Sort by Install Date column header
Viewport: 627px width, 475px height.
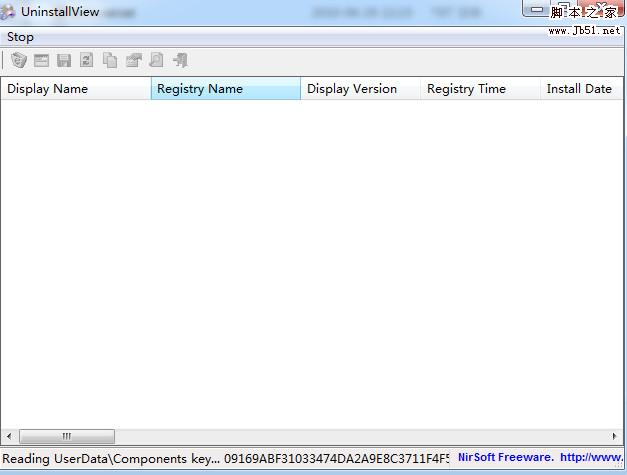[582, 88]
